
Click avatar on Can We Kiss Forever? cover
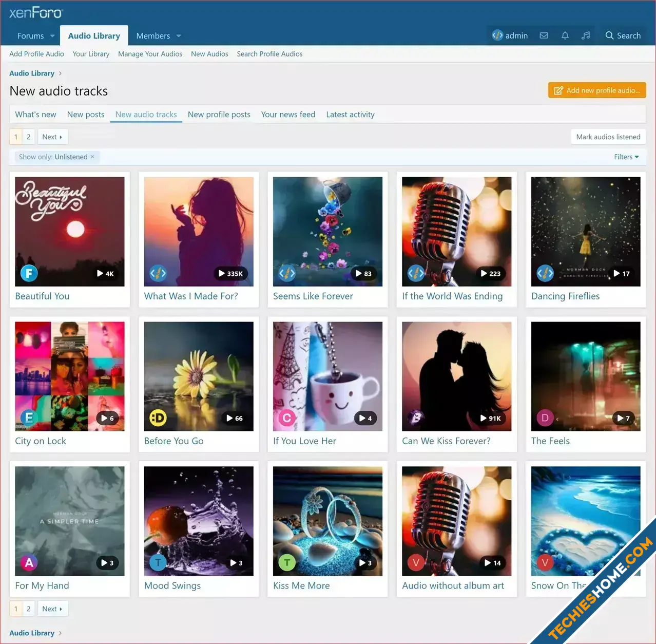[x=416, y=418]
